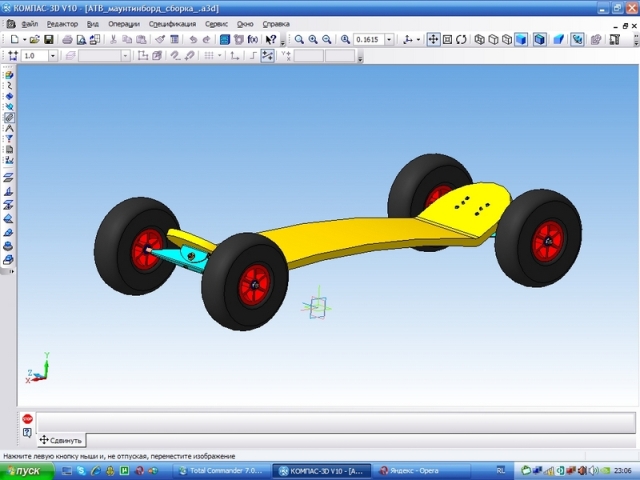
Task: Click the Save document icon
Action: [49, 39]
